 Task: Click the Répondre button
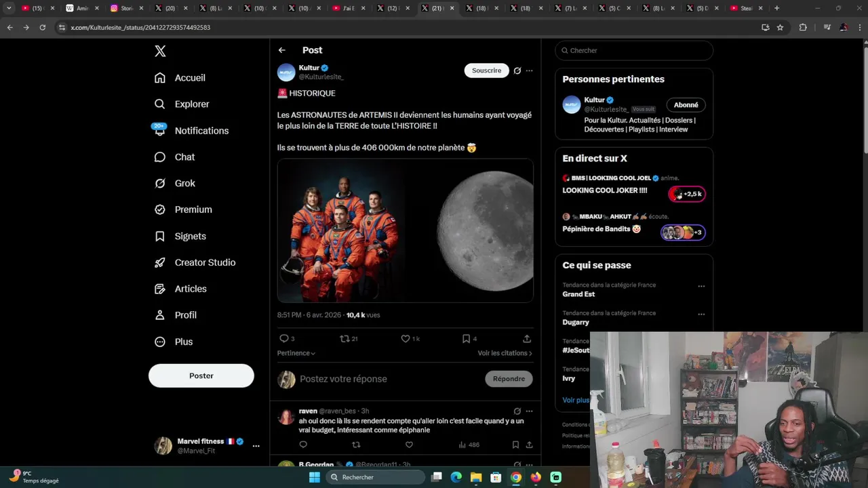click(509, 379)
